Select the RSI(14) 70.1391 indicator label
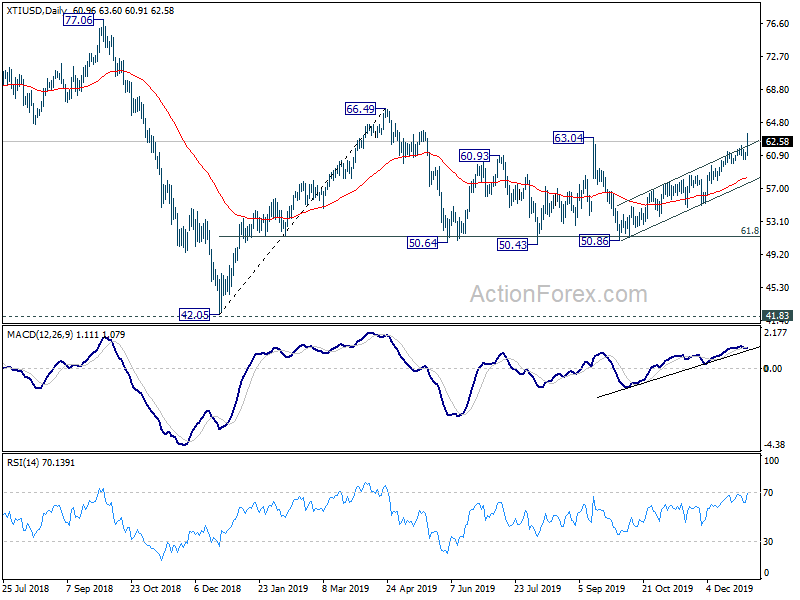Viewport: 800px width, 600px height. pyautogui.click(x=40, y=463)
